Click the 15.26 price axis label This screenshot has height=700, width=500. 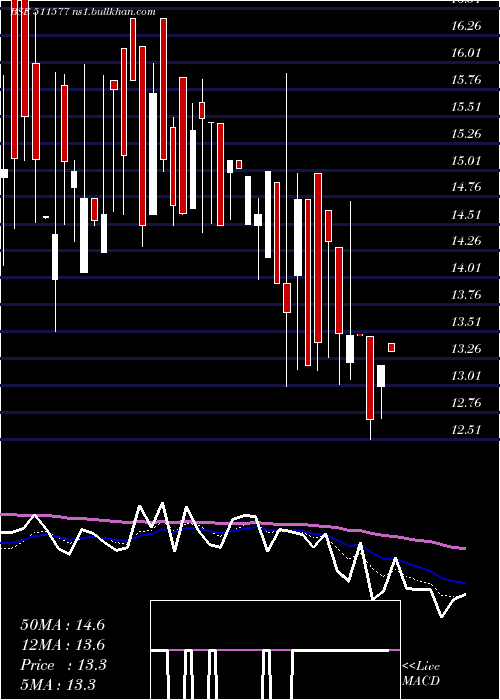point(466,133)
